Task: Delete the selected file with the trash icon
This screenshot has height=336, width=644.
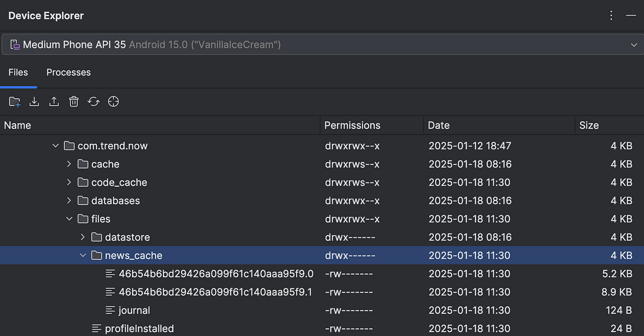Action: pos(74,101)
